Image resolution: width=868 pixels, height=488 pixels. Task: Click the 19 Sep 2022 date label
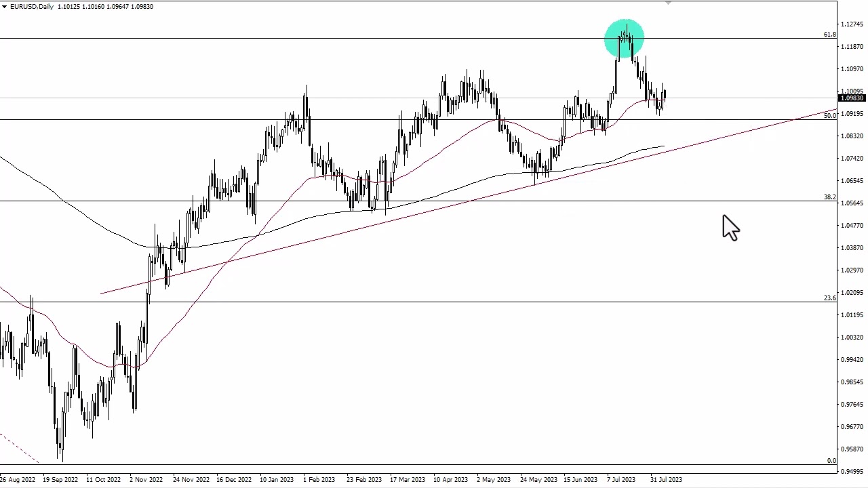pyautogui.click(x=60, y=480)
